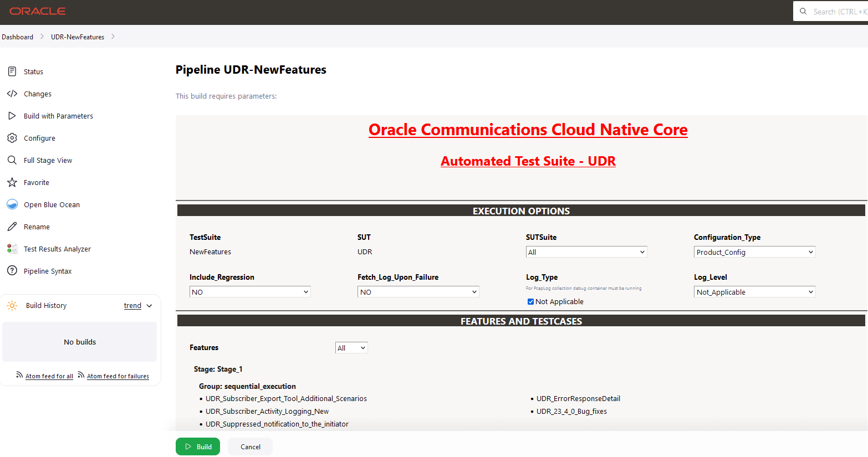
Task: Click the Cancel button
Action: click(x=250, y=446)
